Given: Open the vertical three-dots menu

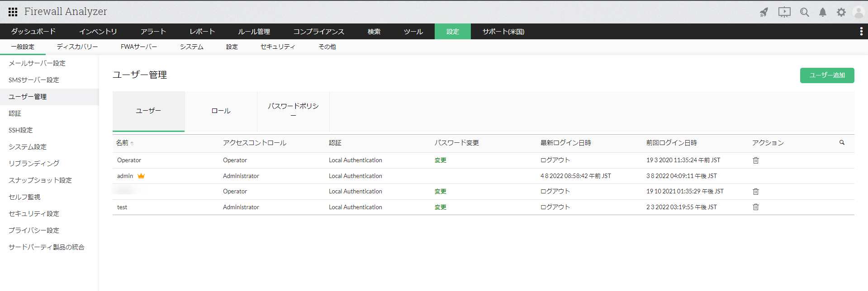Looking at the screenshot, I should pyautogui.click(x=861, y=31).
